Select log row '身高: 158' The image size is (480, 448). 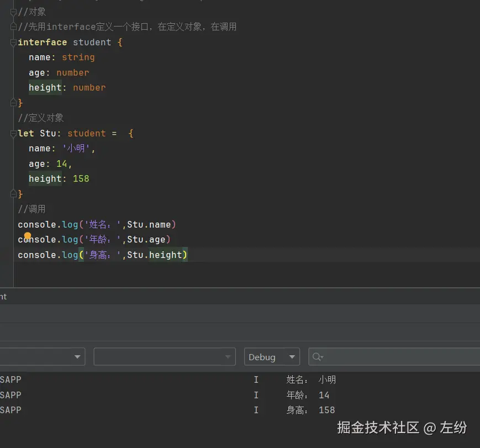coord(240,410)
